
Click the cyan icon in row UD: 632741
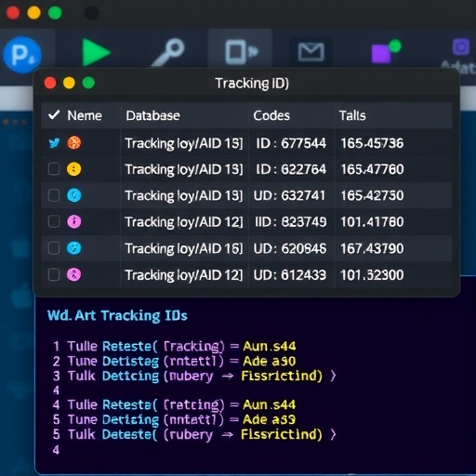tap(74, 195)
